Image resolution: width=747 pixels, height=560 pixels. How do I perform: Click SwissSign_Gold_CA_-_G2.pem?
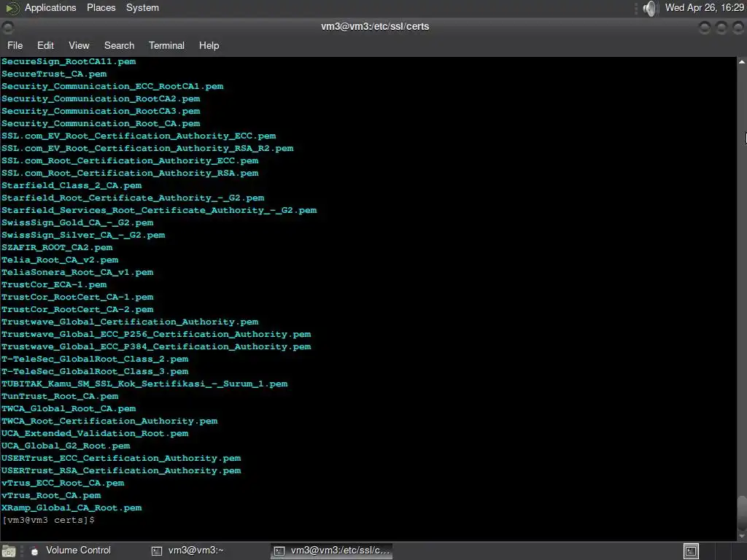77,222
